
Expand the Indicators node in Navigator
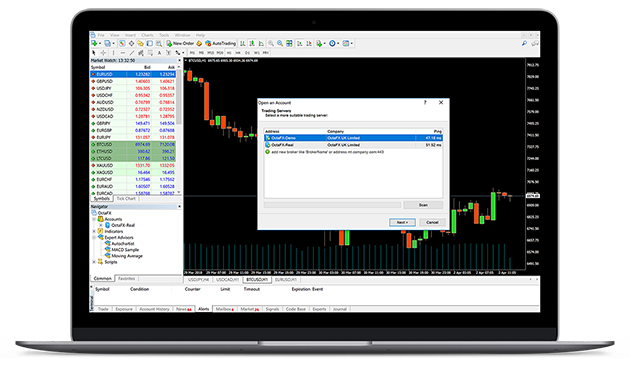(x=94, y=231)
